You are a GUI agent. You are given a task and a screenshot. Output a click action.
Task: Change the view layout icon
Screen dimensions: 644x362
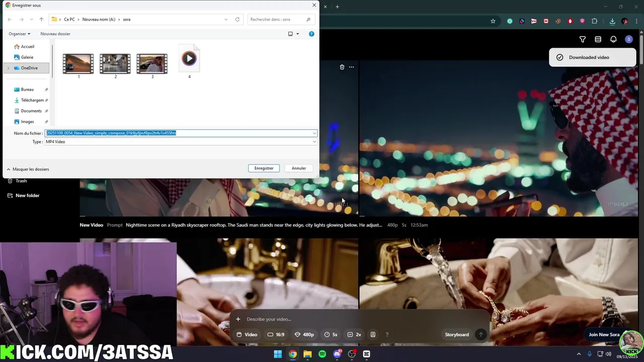click(290, 34)
